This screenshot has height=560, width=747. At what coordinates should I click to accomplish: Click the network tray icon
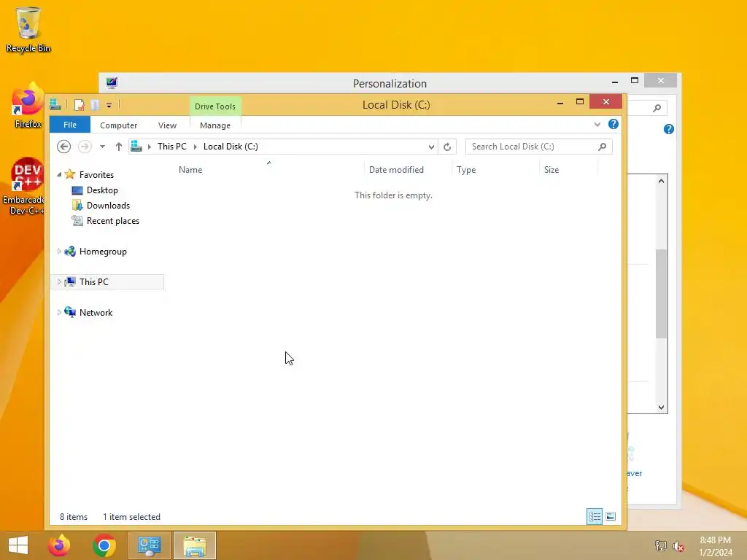pos(660,545)
